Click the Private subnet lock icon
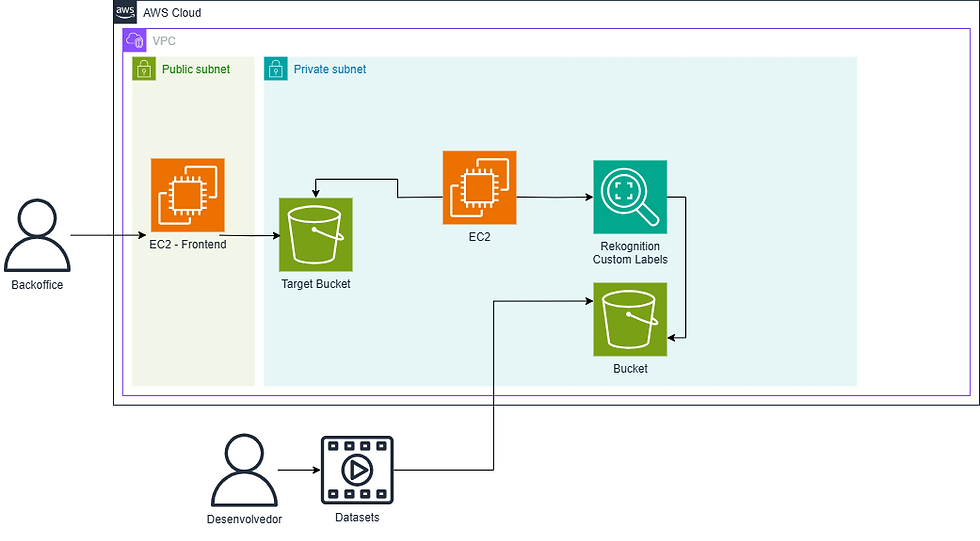 point(276,69)
